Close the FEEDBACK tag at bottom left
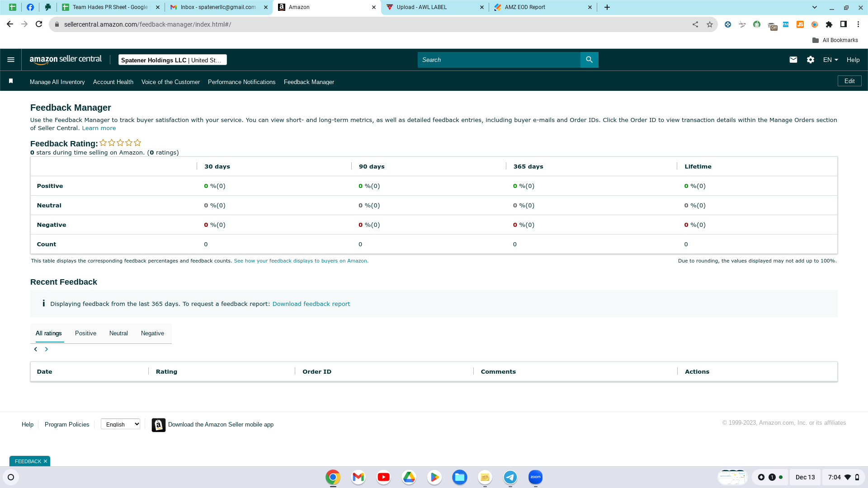868x488 pixels. pos(45,461)
